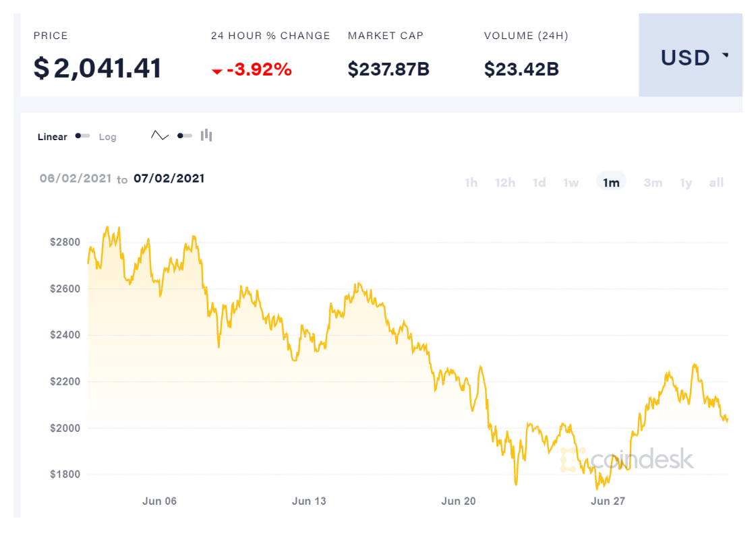Click the Log scale label
This screenshot has width=756, height=558.
(108, 137)
